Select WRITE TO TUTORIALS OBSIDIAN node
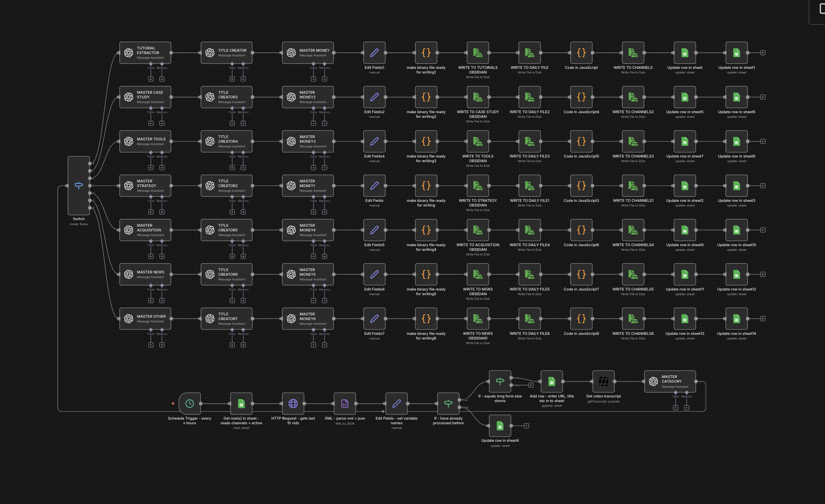The width and height of the screenshot is (825, 504). [477, 52]
